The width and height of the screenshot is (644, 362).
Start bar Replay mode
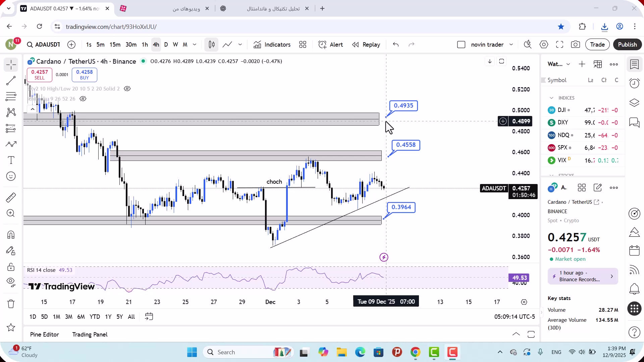coord(366,45)
